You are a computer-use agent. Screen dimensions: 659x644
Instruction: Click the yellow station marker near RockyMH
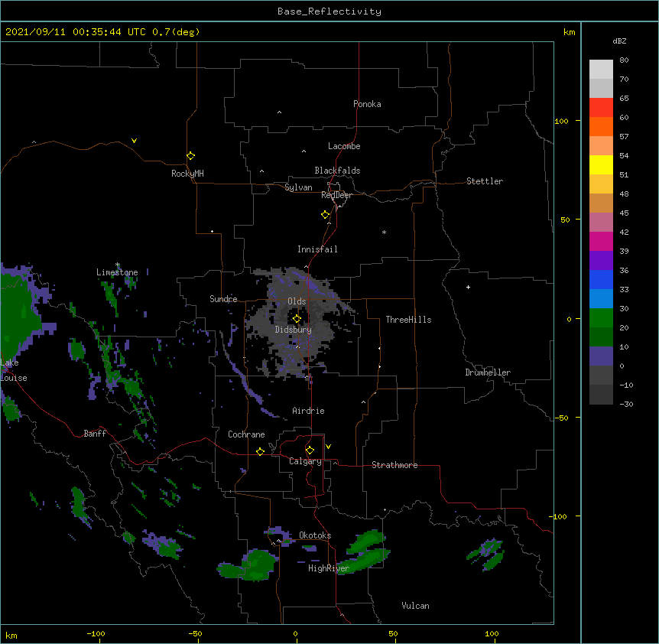click(x=190, y=156)
